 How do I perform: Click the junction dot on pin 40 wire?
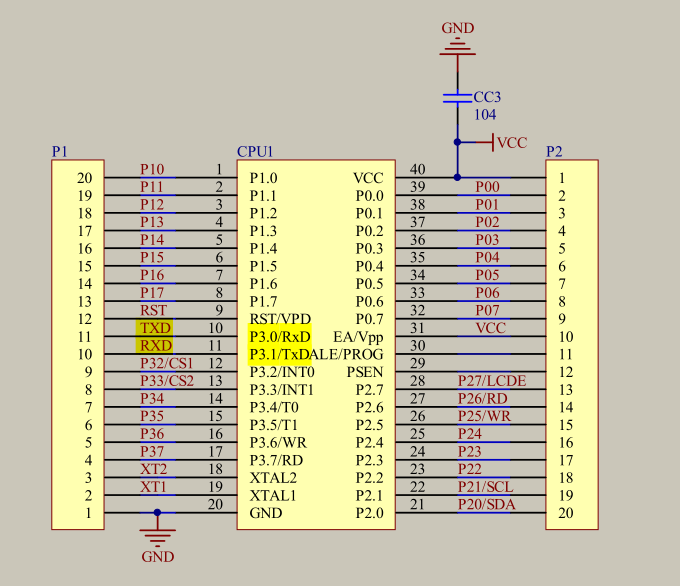coord(458,177)
